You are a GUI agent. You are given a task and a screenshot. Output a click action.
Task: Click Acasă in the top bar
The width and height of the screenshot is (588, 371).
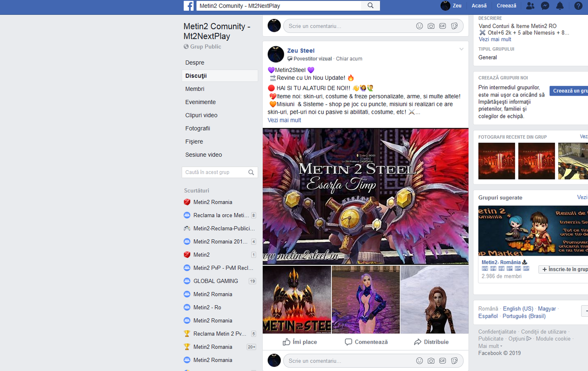click(479, 6)
